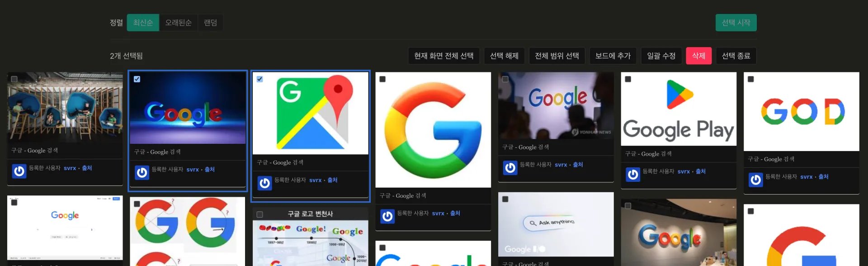The image size is (868, 266).
Task: Sort by 오래된순
Action: 178,23
